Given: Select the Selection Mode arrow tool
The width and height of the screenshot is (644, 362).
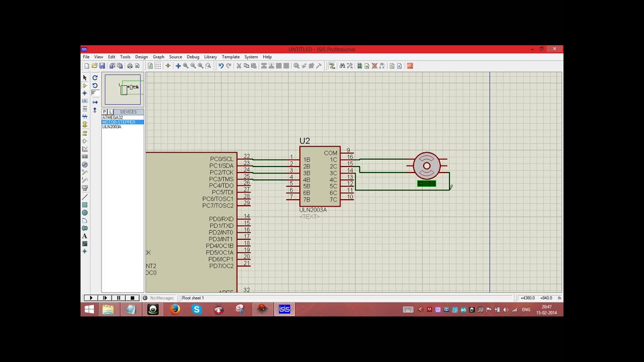Looking at the screenshot, I should (x=85, y=77).
